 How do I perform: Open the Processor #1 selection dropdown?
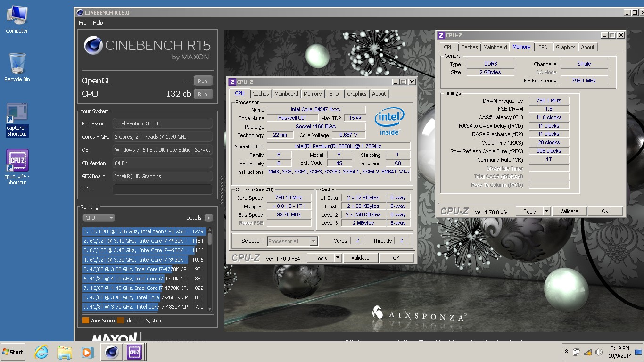[x=292, y=241]
